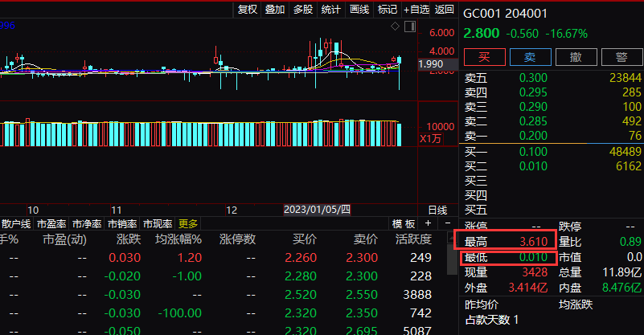The width and height of the screenshot is (644, 335).
Task: Open the 画线 drawing tools
Action: click(x=359, y=10)
